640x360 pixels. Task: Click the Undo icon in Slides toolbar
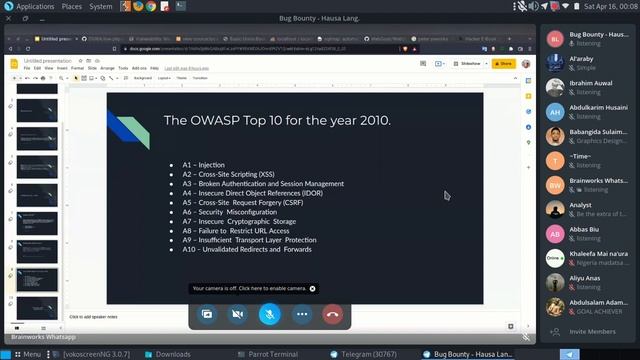coord(27,78)
